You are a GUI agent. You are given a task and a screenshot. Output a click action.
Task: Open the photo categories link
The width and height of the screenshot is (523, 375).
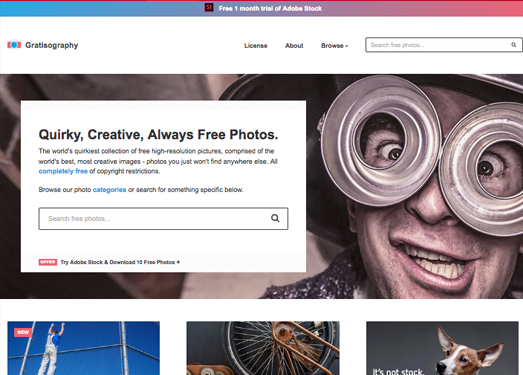click(109, 190)
